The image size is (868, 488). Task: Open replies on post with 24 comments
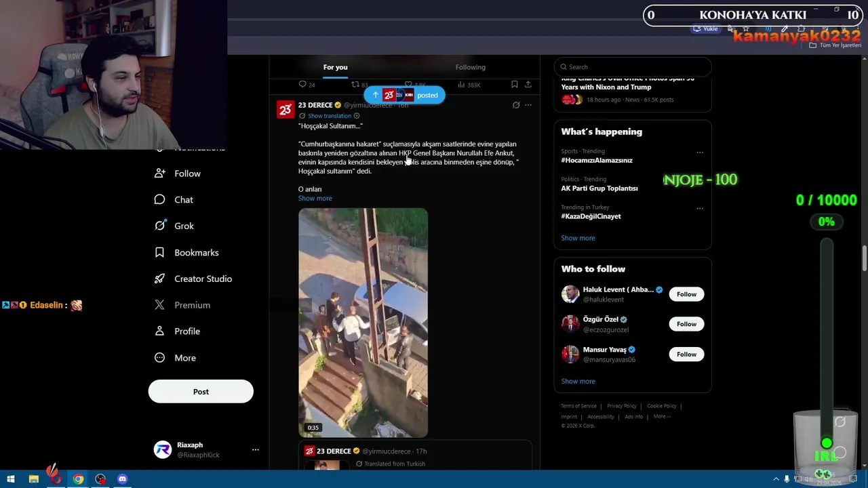click(x=307, y=85)
